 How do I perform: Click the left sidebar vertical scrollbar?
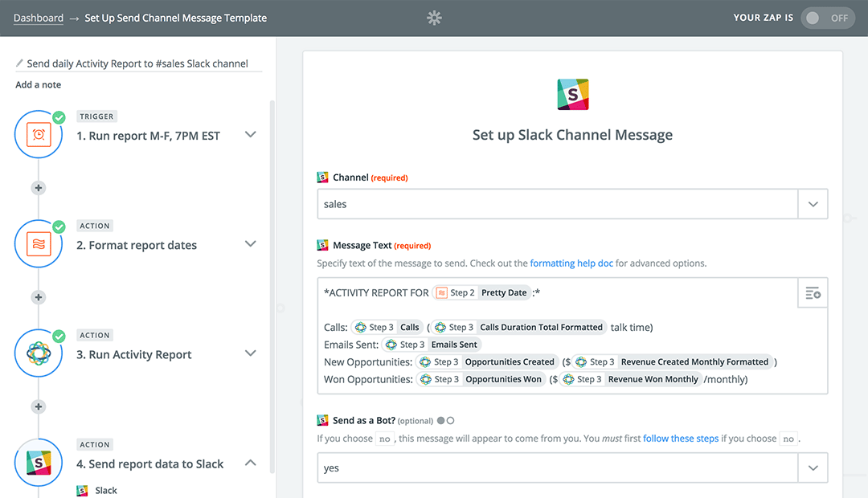[x=272, y=287]
